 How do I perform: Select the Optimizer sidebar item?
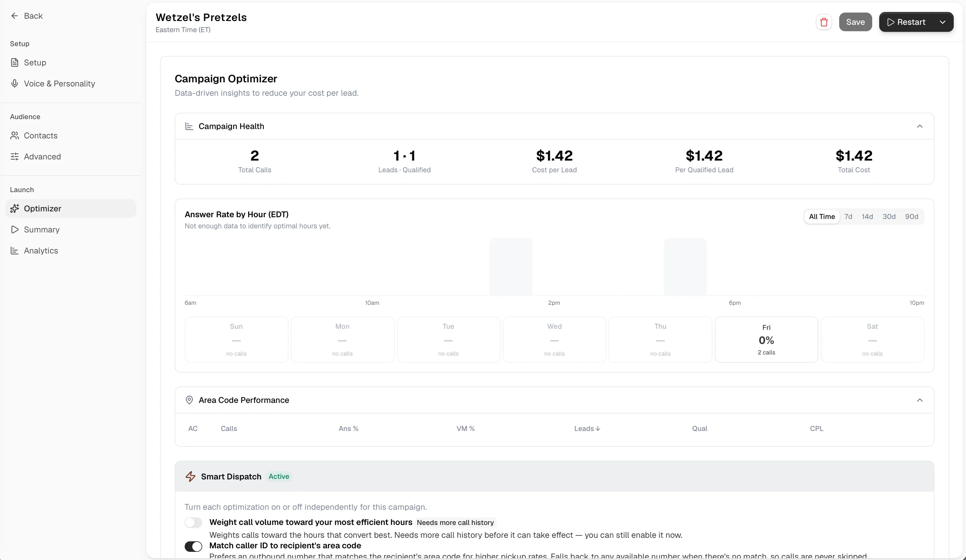[70, 208]
